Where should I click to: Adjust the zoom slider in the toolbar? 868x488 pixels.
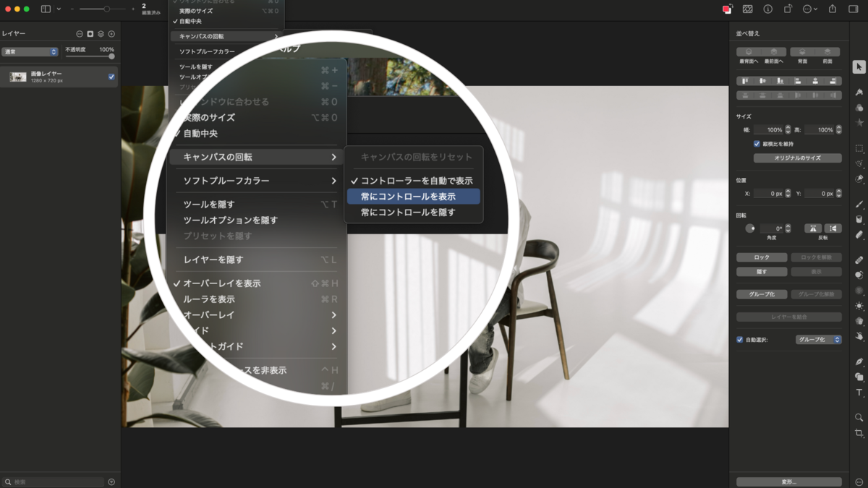tap(102, 9)
